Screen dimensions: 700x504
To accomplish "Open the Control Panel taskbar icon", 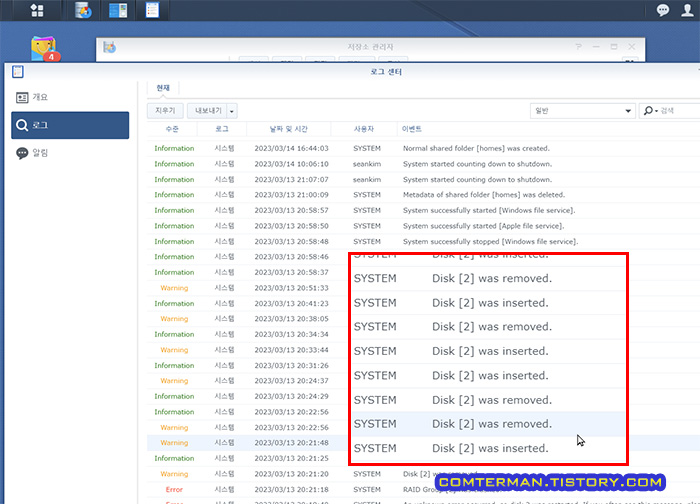I will [118, 10].
